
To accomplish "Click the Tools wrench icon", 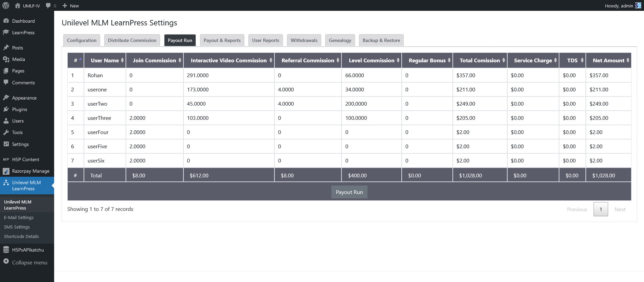I will 6,132.
